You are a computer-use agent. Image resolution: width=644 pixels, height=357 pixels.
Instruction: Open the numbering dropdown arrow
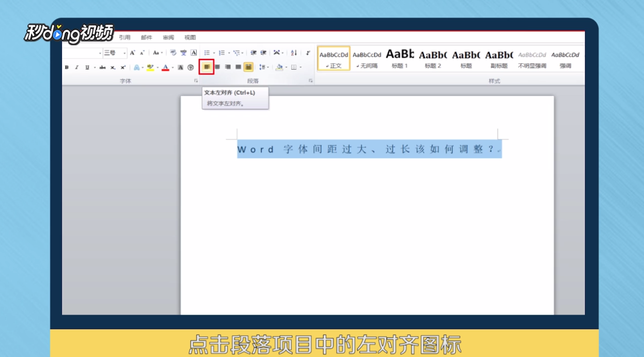pyautogui.click(x=229, y=53)
